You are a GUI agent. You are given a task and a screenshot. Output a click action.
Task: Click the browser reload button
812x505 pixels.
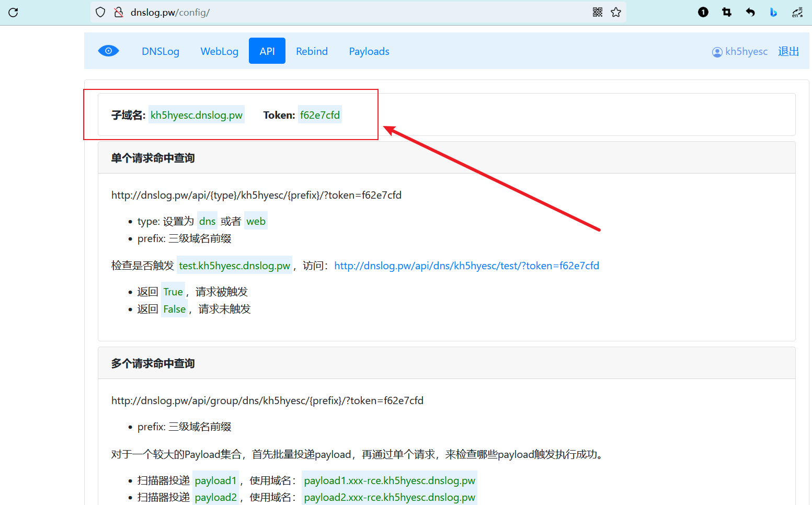point(14,13)
